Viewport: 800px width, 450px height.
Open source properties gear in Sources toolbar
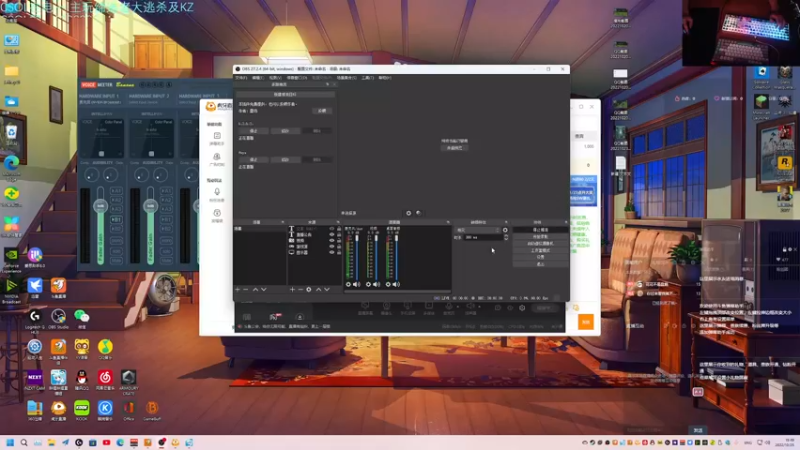tap(309, 289)
